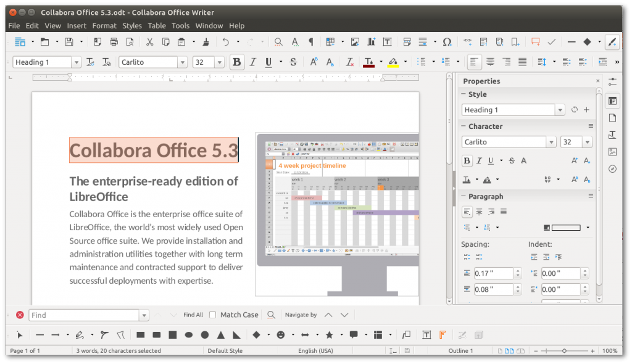This screenshot has height=364, width=632.
Task: Insert a table using the toolbar icon
Action: [x=331, y=42]
